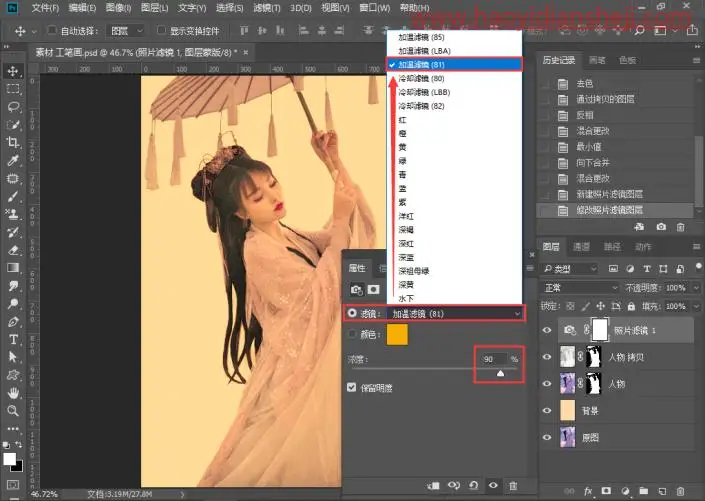Image resolution: width=705 pixels, height=501 pixels.
Task: Select the Quick Selection tool
Action: pos(13,125)
